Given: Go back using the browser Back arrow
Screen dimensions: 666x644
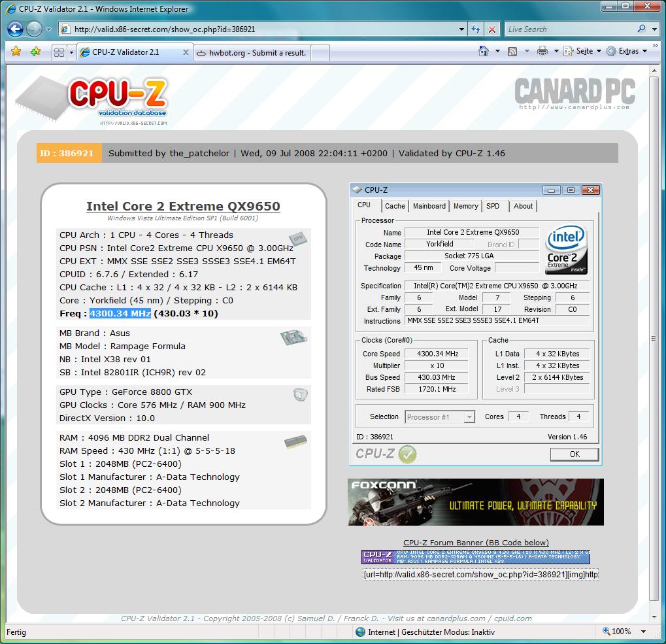Looking at the screenshot, I should point(15,29).
